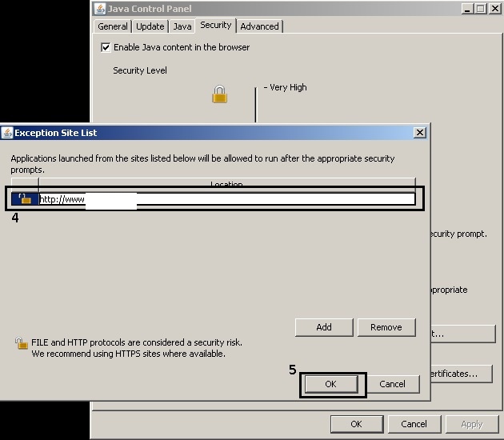Click the partly hidden Certificates button
504x440 pixels.
tap(462, 374)
